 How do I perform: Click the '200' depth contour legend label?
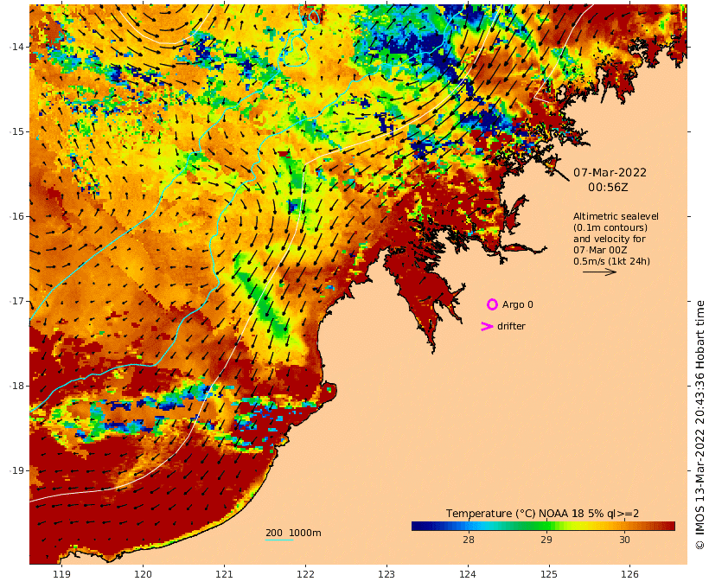tap(274, 533)
